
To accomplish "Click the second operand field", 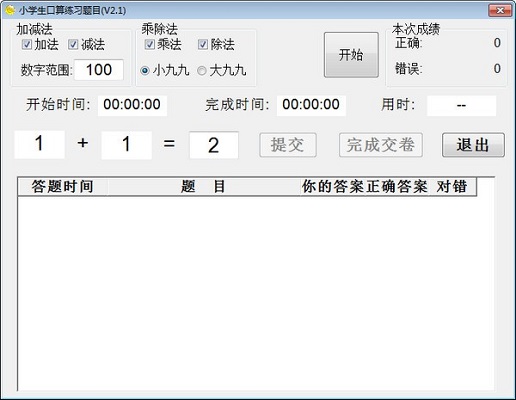I will (127, 145).
